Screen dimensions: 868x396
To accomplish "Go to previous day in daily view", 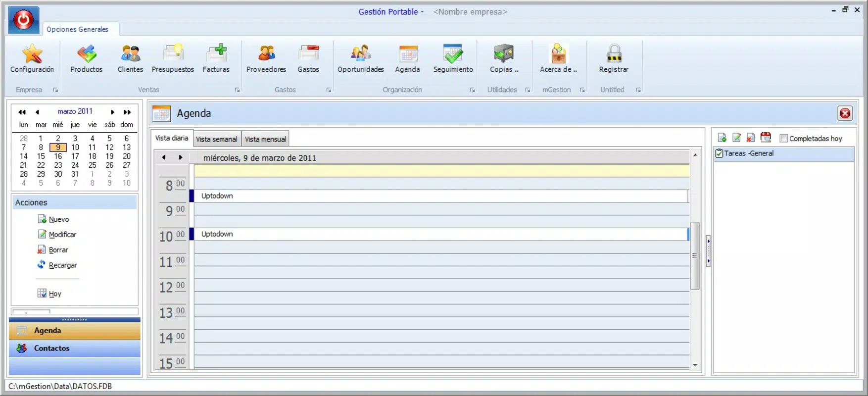I will pyautogui.click(x=164, y=157).
